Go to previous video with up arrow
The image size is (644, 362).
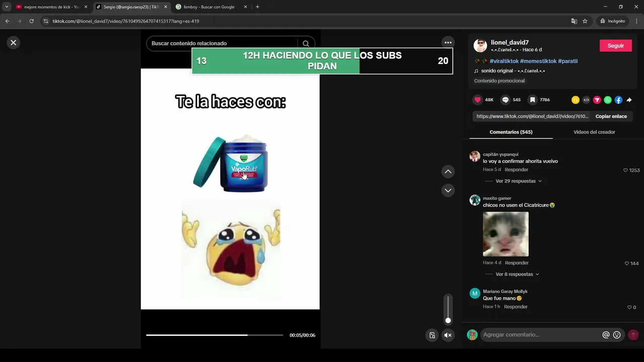coord(448,172)
